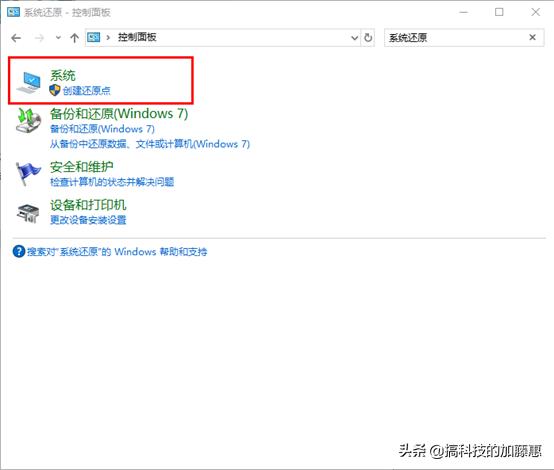
Task: Click the Security and Maintenance flag icon
Action: pos(28,174)
